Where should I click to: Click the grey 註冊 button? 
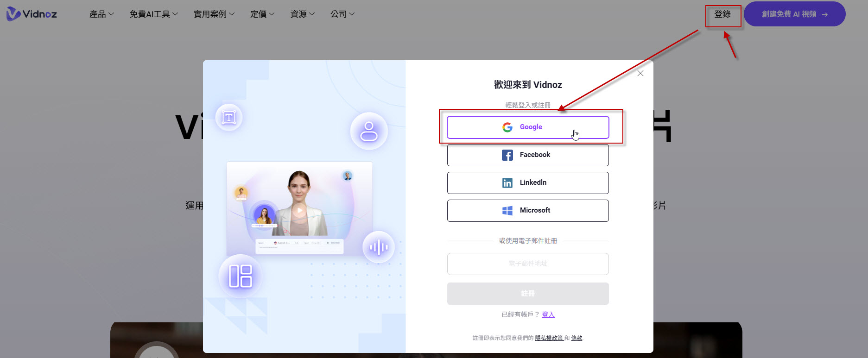tap(528, 294)
